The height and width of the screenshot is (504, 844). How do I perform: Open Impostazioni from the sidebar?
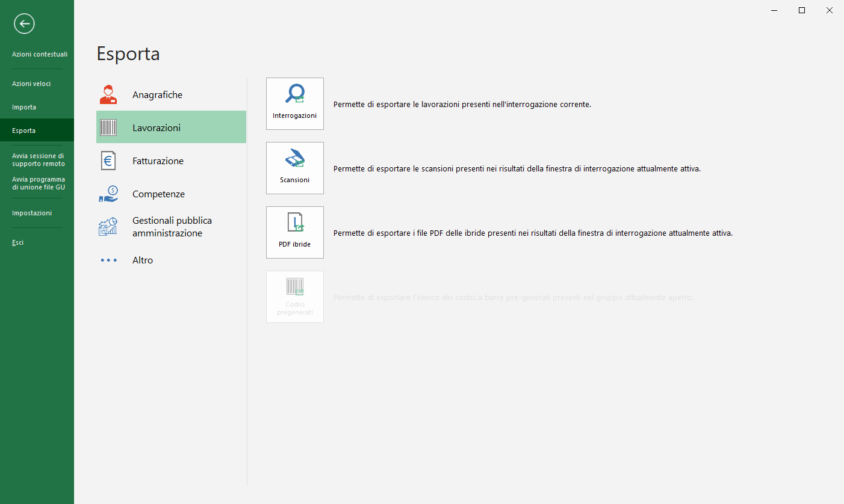pyautogui.click(x=32, y=213)
